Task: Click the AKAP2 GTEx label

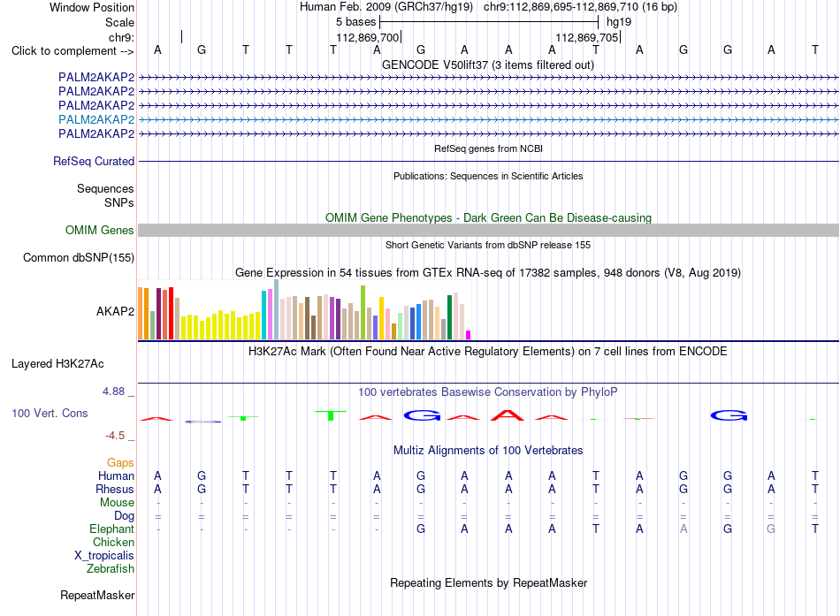Action: (115, 311)
